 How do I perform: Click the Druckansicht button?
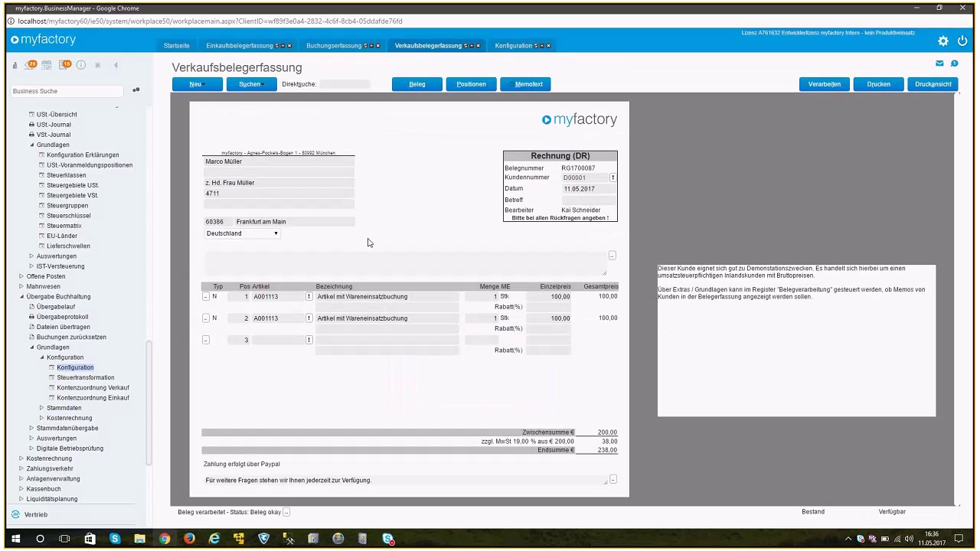[933, 84]
